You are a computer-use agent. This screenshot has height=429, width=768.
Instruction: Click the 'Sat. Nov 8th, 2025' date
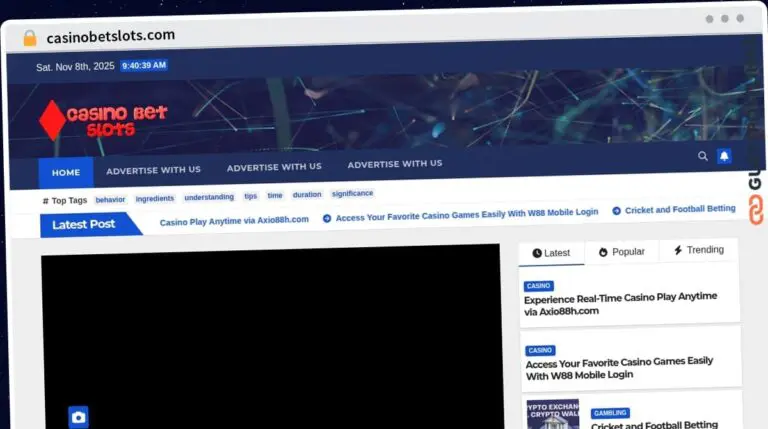point(75,67)
